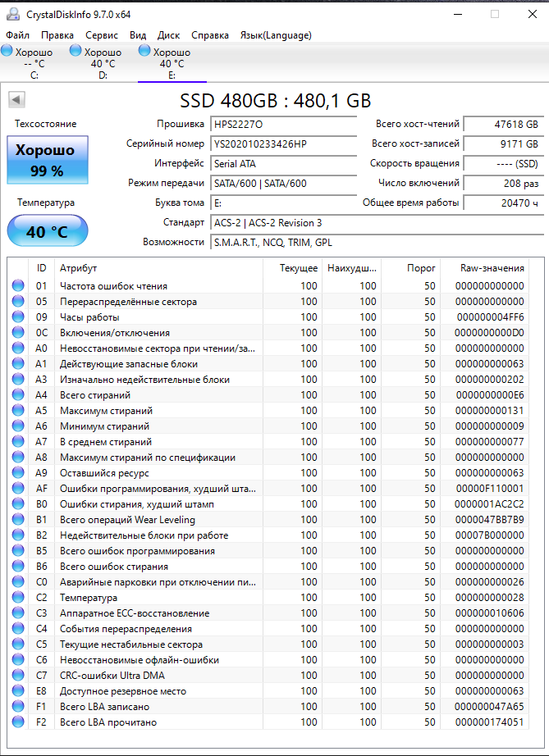The image size is (549, 756).
Task: Select the row Недействительные блоки при работе
Action: (x=268, y=535)
